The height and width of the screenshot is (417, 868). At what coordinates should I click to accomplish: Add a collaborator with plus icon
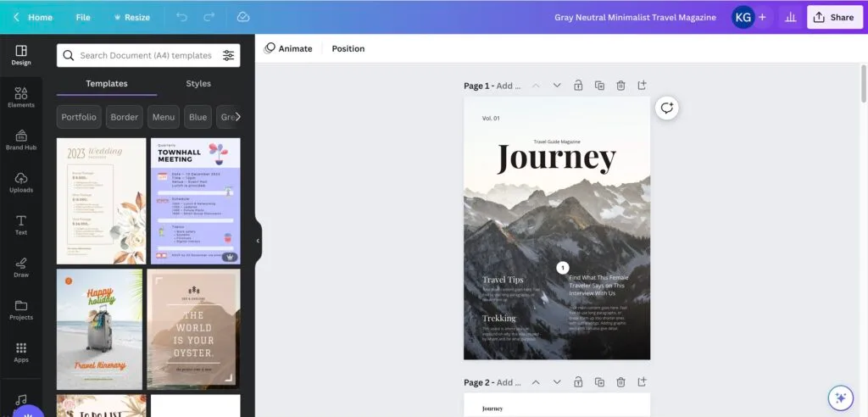(762, 17)
